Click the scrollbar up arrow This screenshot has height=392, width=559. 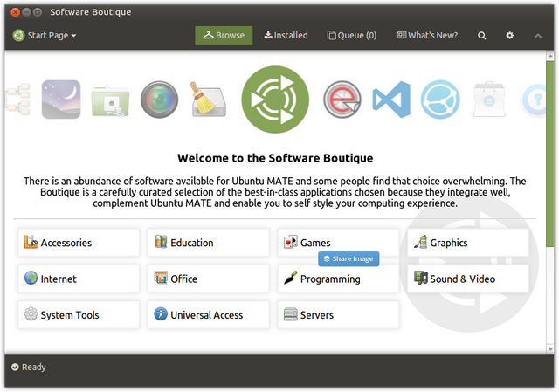pyautogui.click(x=550, y=56)
